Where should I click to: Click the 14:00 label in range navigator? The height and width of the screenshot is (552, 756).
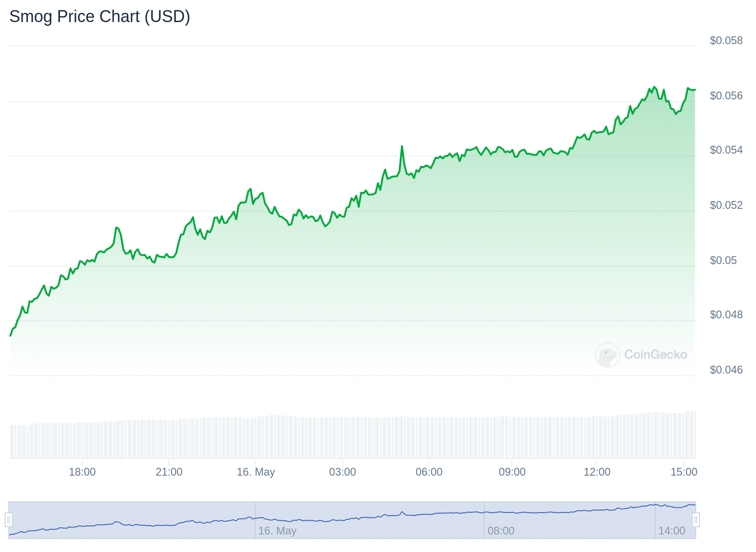coord(672,531)
